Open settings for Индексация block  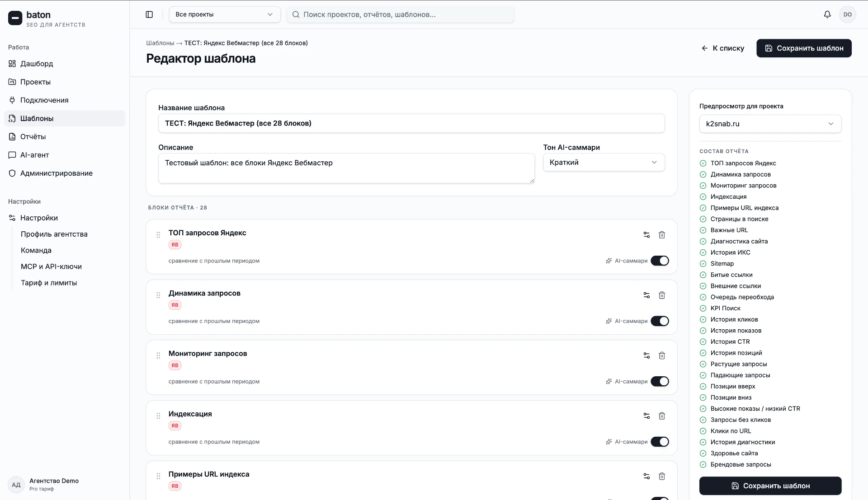tap(646, 416)
